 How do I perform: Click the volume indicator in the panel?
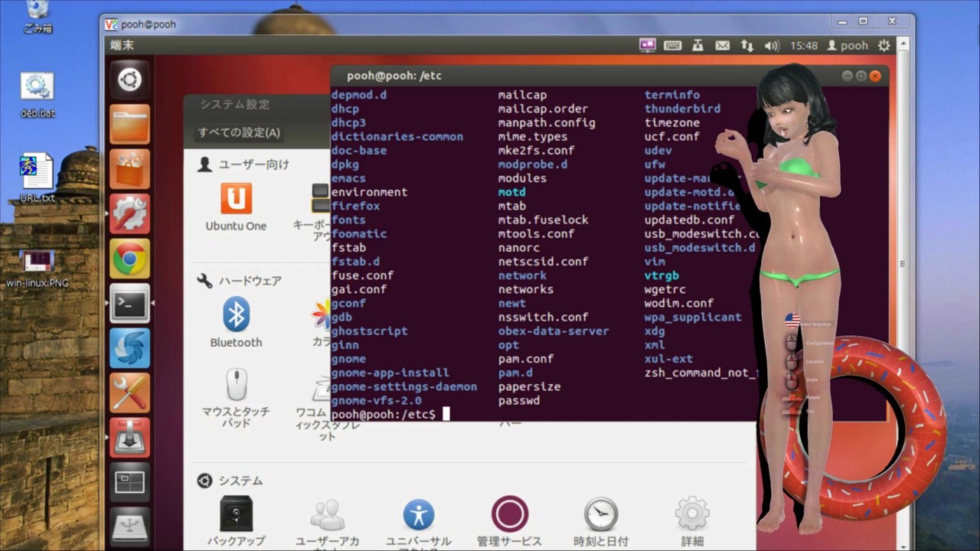point(771,45)
